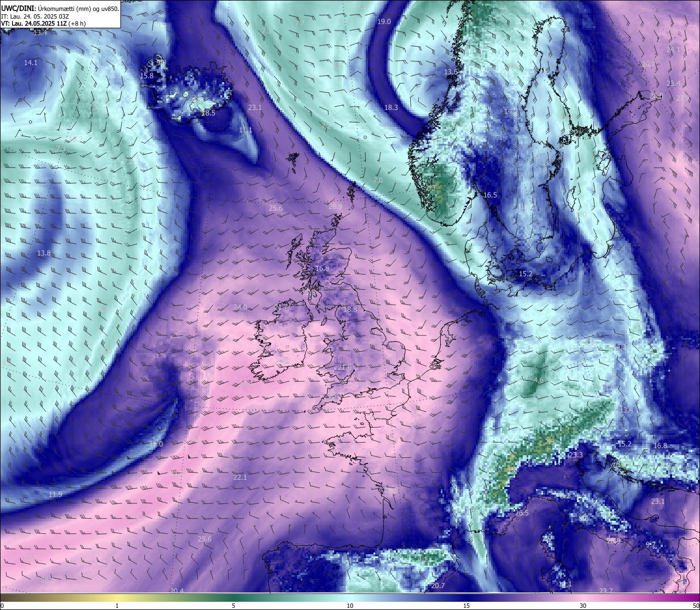Click the 4.6 value over central Europe
The image size is (700, 610).
tap(538, 380)
